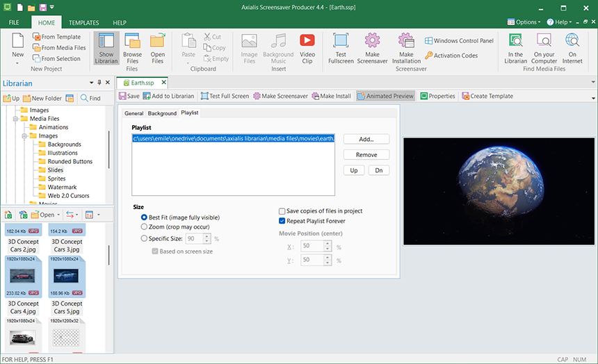Open Windows Control Panel from the ribbon
Screen dimensions: 598x364
pyautogui.click(x=459, y=41)
